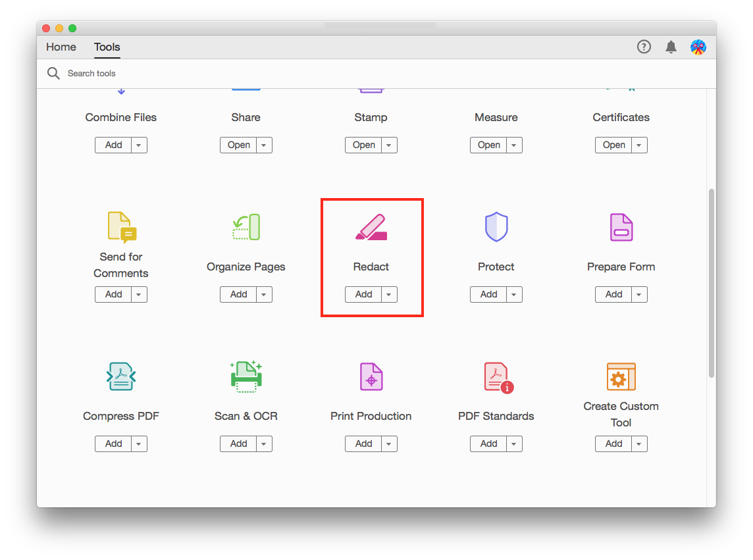Click the Compress PDF icon

(x=121, y=376)
